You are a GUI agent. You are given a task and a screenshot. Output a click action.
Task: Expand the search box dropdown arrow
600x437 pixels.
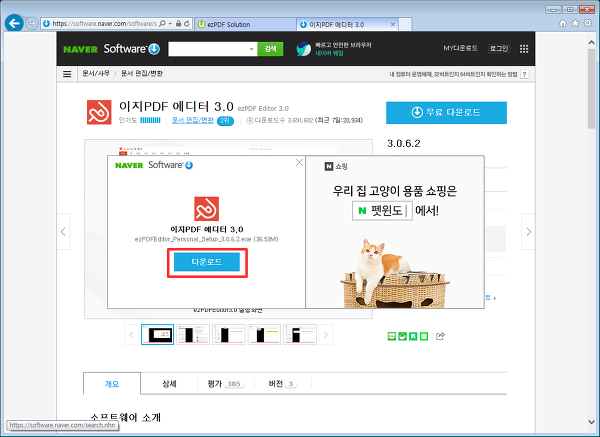click(x=251, y=49)
